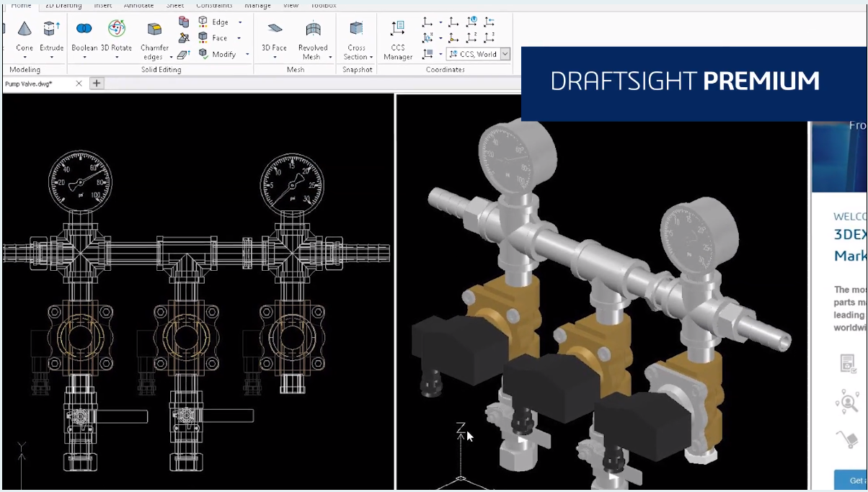Click the Solid Editing group label
Viewport: 868px width, 492px height.
(x=161, y=70)
